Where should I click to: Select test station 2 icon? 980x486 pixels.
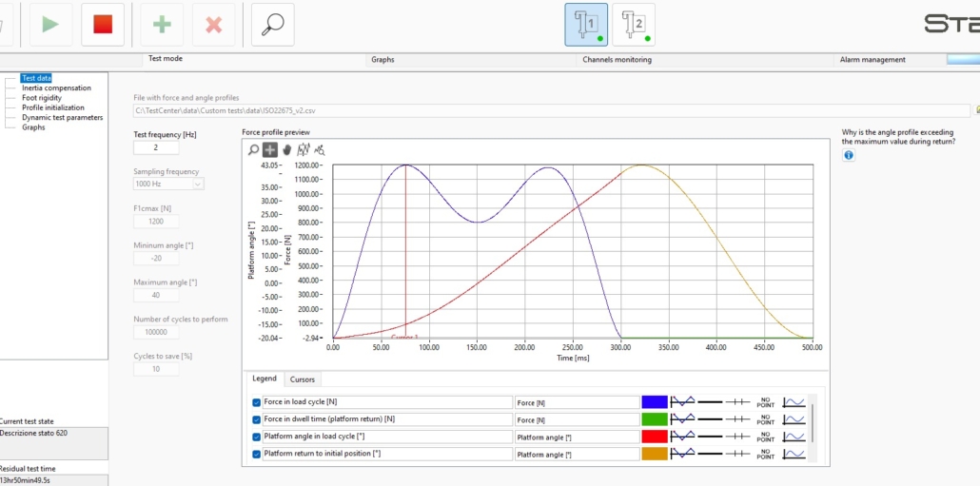pyautogui.click(x=634, y=25)
